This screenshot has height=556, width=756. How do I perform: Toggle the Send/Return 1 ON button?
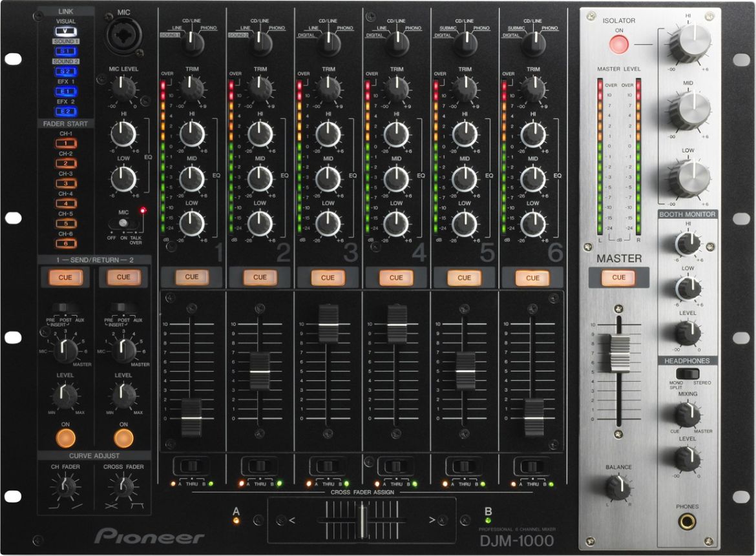tap(65, 438)
